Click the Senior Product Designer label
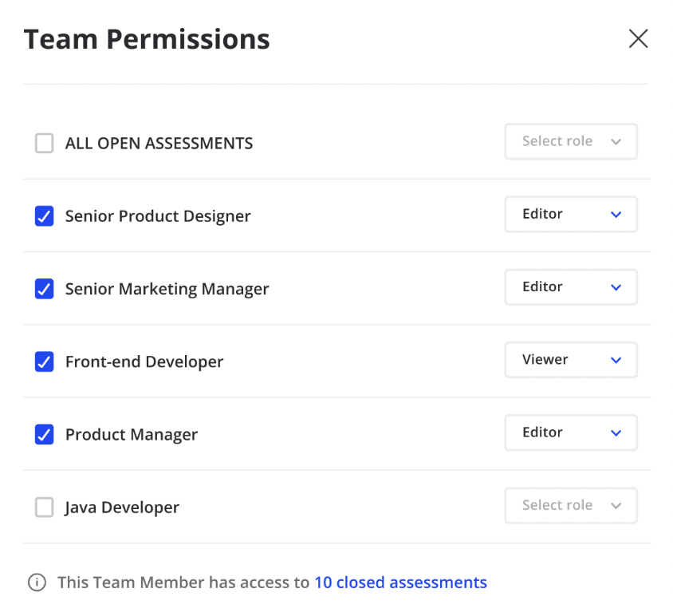This screenshot has width=673, height=616. click(158, 216)
